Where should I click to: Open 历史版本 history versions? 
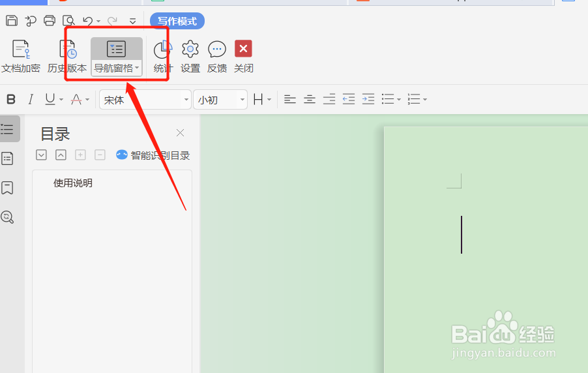tap(67, 57)
